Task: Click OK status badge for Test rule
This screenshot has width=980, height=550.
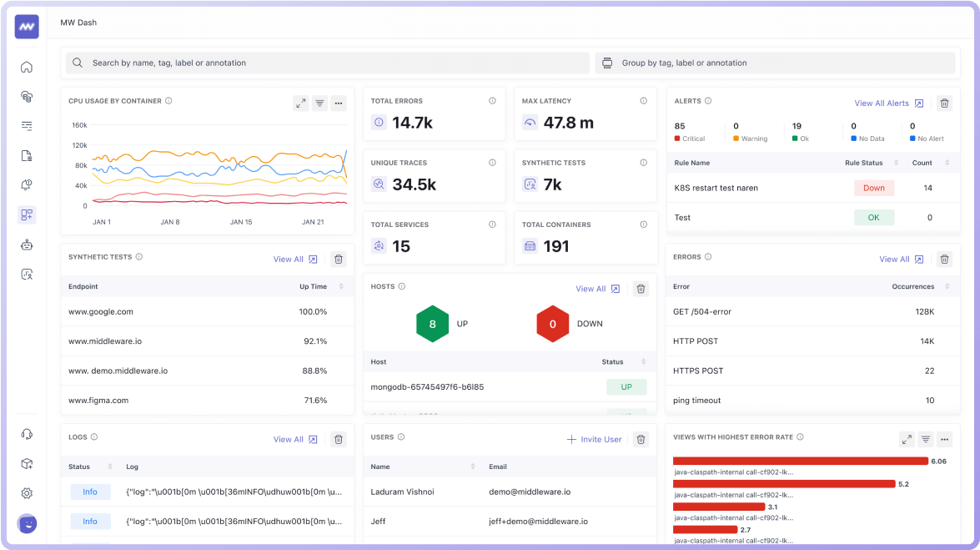Action: (x=874, y=218)
